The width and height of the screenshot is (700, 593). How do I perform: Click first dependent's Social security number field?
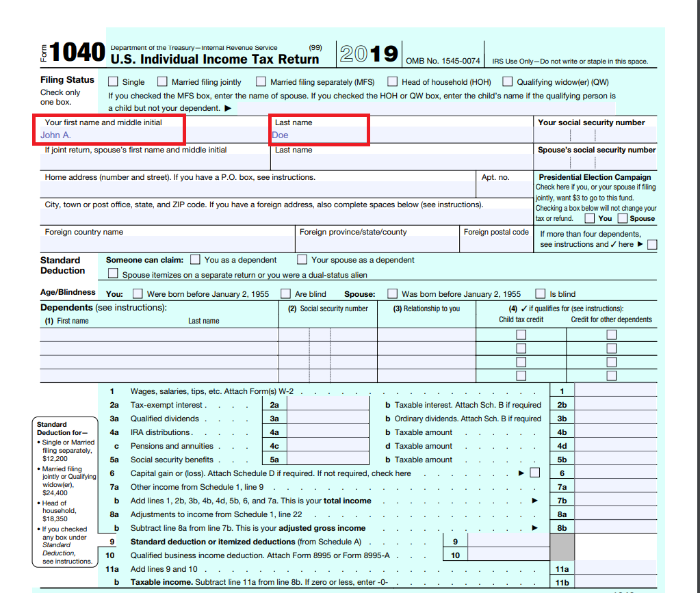[328, 334]
